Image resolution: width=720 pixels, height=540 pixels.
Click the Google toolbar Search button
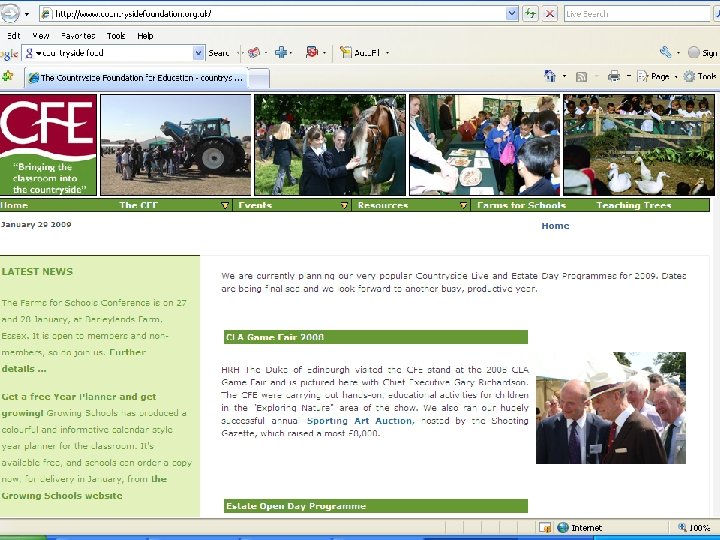219,53
